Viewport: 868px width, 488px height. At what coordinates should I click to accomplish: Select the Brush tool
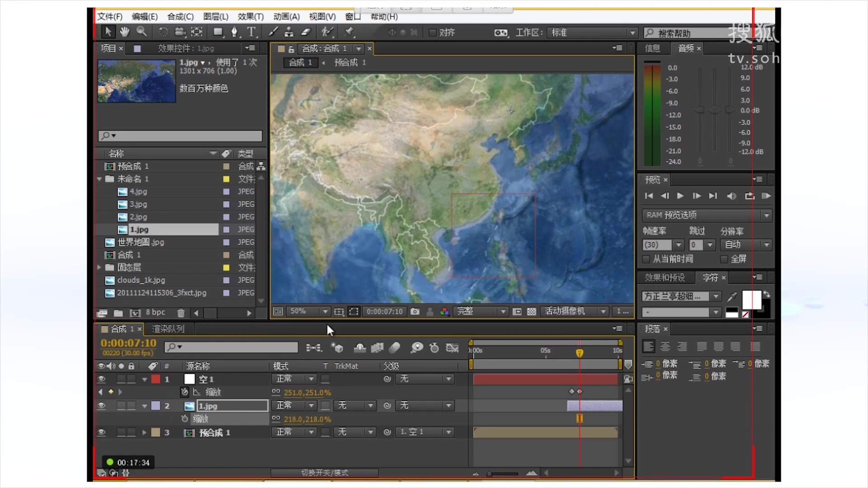pos(273,32)
